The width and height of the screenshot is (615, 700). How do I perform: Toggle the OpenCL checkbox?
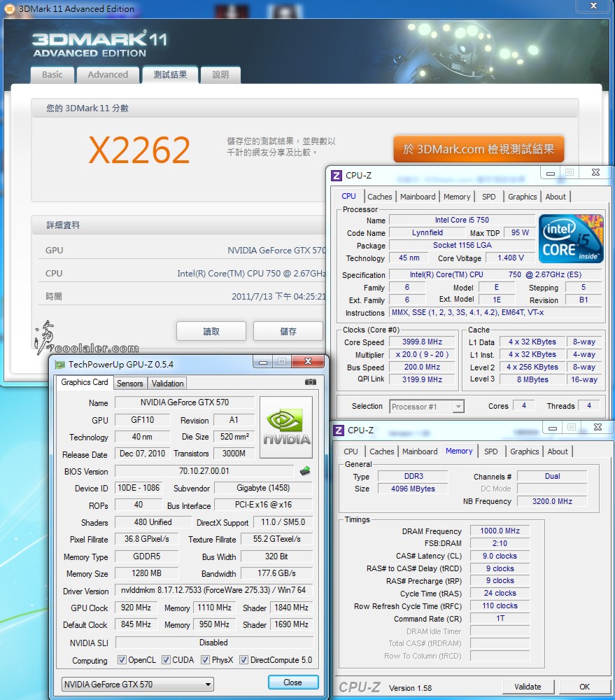122,660
